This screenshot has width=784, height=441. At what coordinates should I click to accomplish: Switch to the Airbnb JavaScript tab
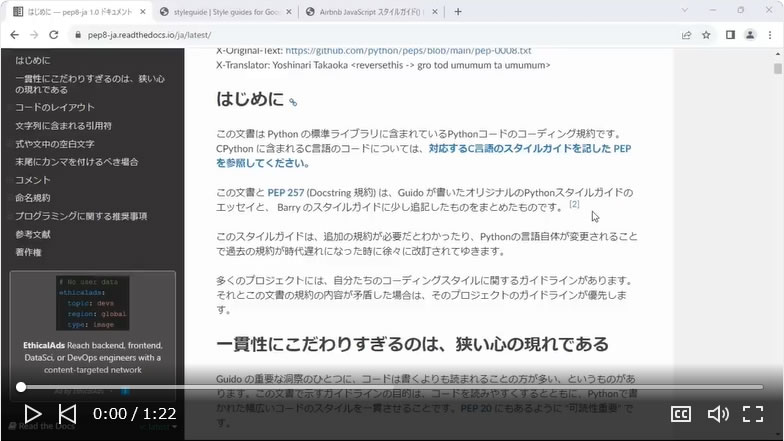pos(370,12)
